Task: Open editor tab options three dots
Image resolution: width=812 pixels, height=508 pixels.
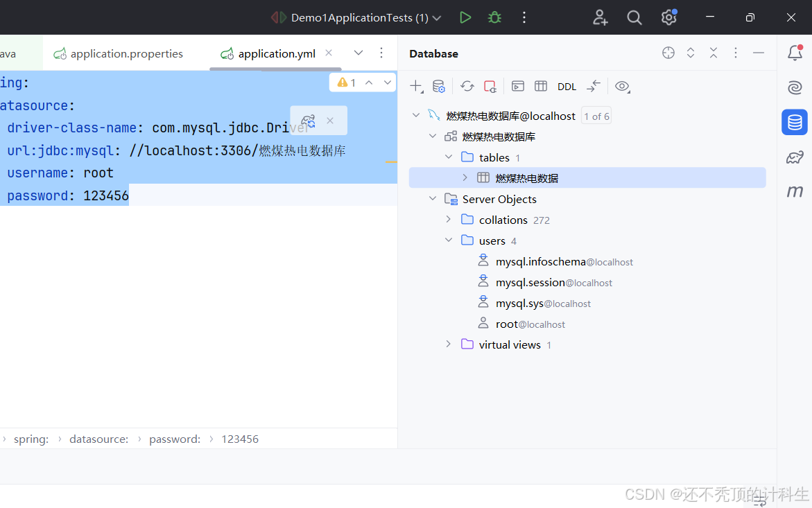Action: pyautogui.click(x=381, y=53)
